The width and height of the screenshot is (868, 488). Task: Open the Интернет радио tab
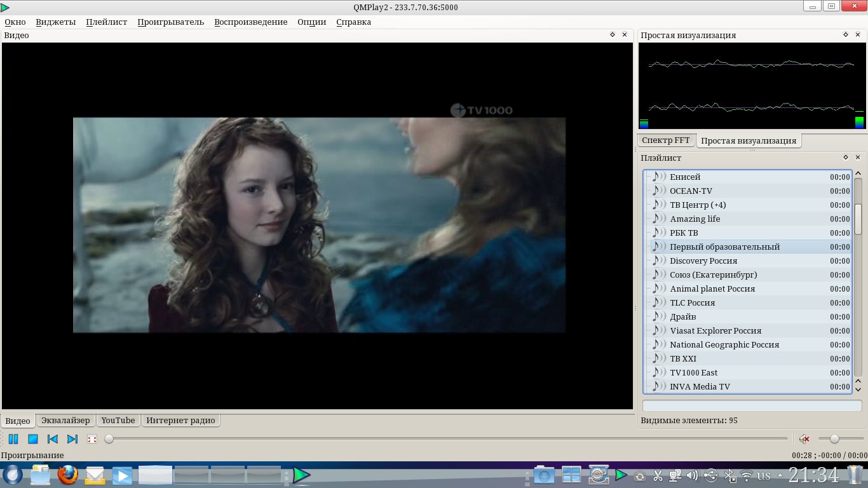point(180,421)
